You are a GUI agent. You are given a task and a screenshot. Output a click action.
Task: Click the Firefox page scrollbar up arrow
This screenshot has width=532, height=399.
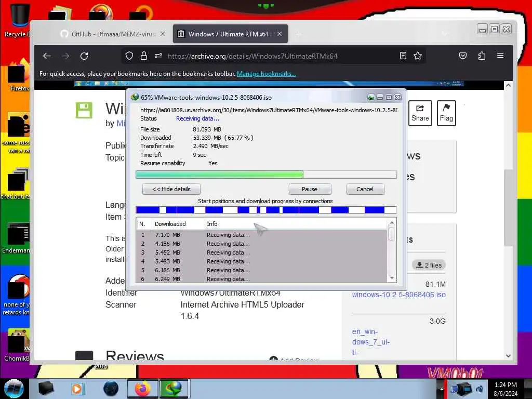point(508,86)
